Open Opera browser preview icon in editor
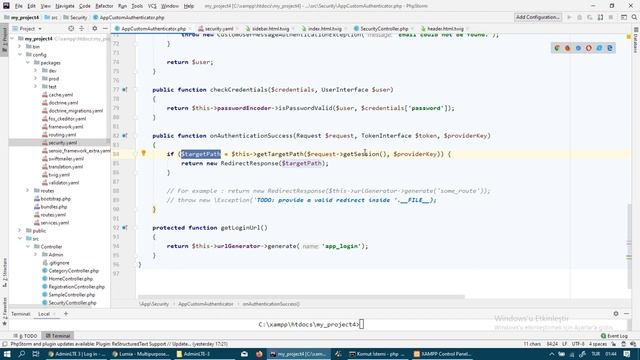The width and height of the screenshot is (640, 360). [x=589, y=48]
